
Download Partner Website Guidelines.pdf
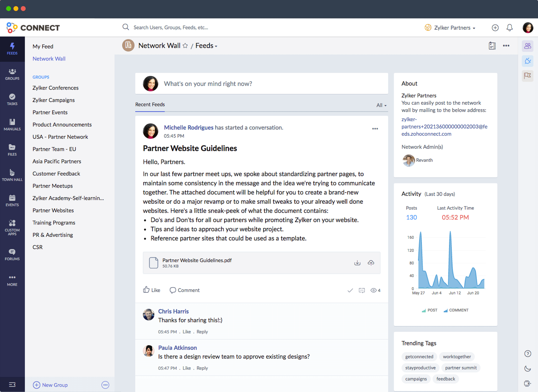(357, 263)
